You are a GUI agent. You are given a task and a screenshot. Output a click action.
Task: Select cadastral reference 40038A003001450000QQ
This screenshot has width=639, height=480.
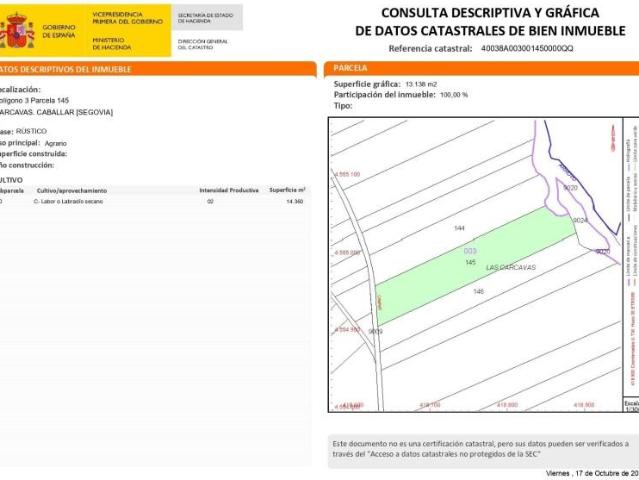(x=527, y=48)
